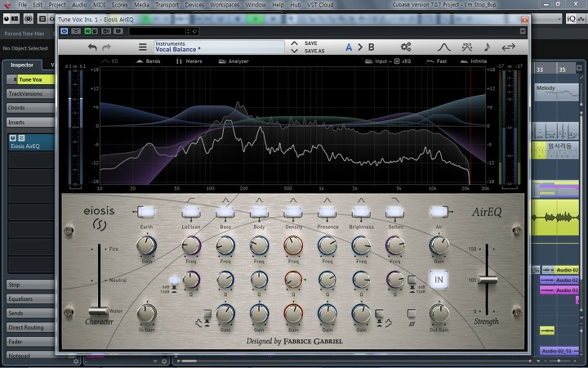The height and width of the screenshot is (368, 588).
Task: Expand Equalizers inspector section
Action: pyautogui.click(x=30, y=299)
